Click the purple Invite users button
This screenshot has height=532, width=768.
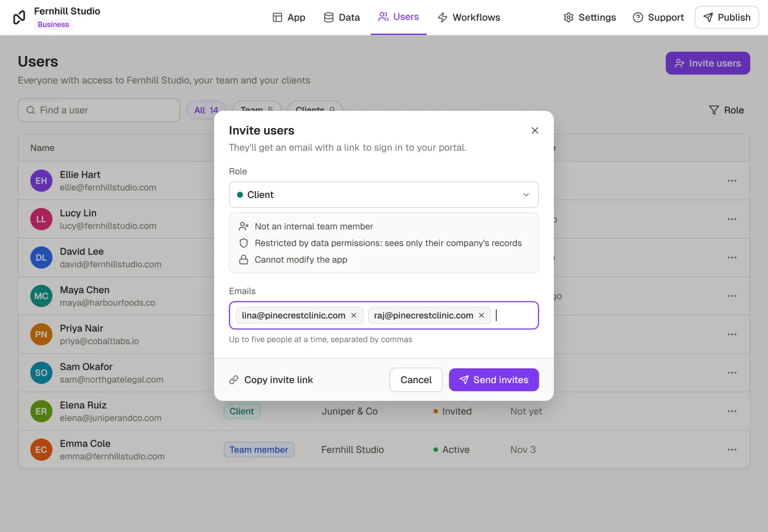pyautogui.click(x=708, y=63)
